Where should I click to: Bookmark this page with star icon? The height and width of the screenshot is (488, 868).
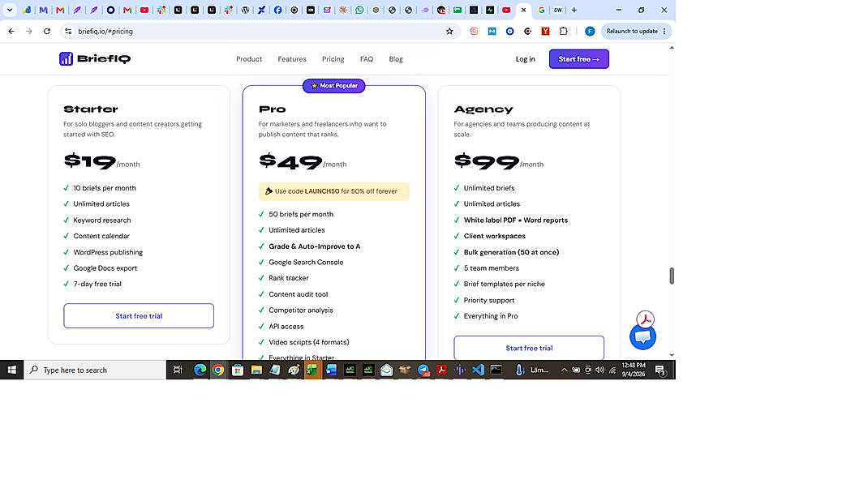(x=449, y=32)
